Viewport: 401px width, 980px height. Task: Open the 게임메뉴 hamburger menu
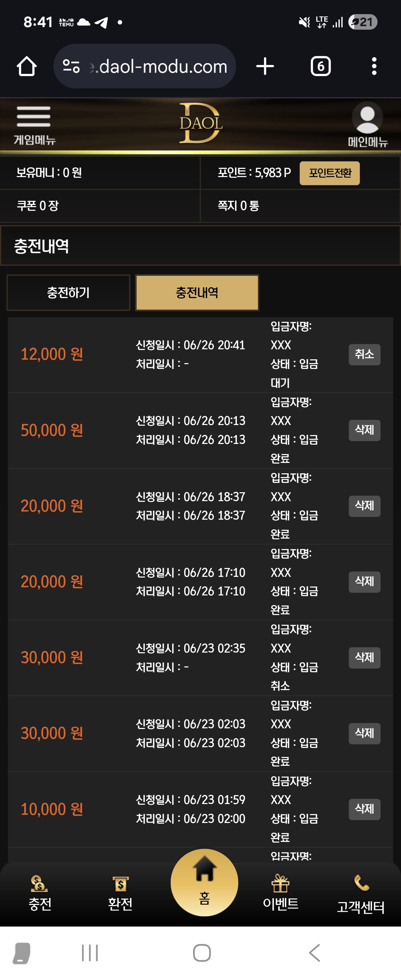tap(34, 125)
